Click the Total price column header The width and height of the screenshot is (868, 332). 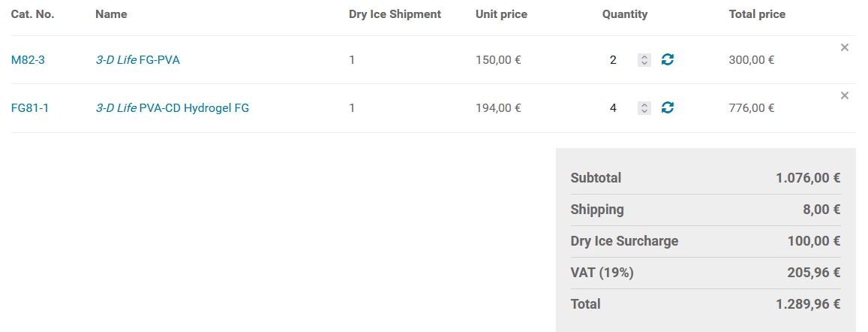pyautogui.click(x=757, y=14)
